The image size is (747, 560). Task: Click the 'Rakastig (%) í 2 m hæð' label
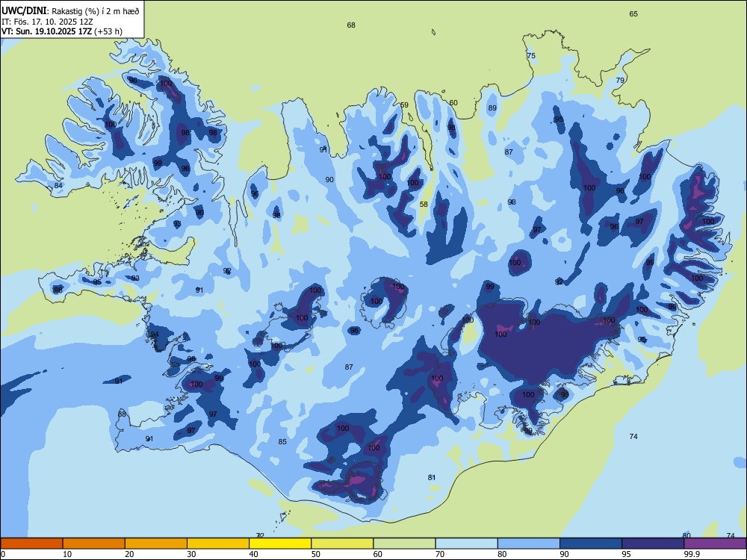click(96, 11)
